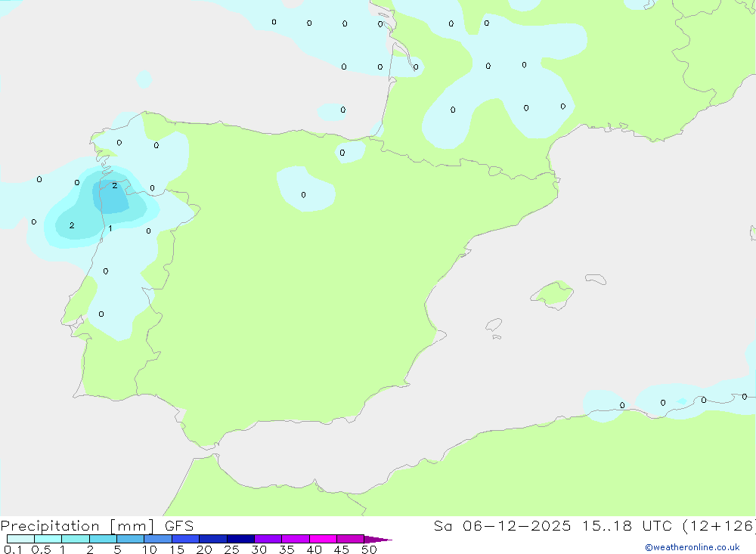This screenshot has width=756, height=554.
Task: Click the '5' legend scale value
Action: (x=117, y=549)
